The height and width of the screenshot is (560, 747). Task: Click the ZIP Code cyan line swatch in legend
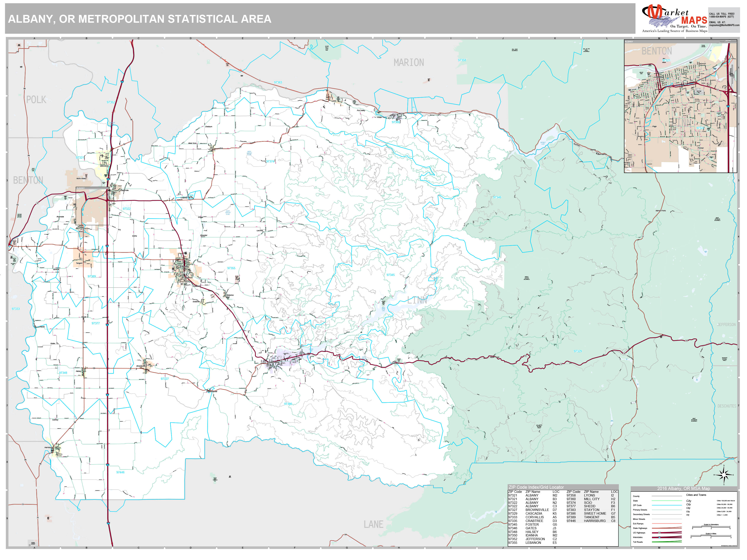click(667, 505)
